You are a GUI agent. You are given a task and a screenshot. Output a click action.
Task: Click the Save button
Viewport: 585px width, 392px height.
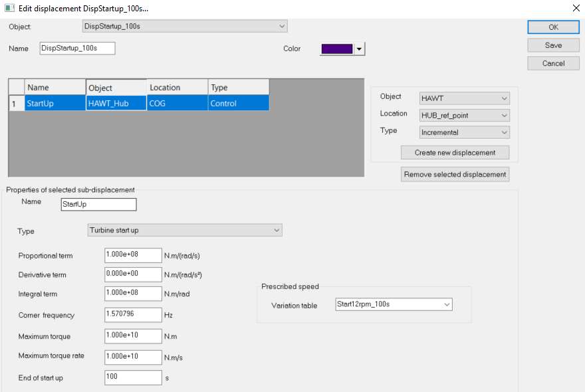[553, 45]
